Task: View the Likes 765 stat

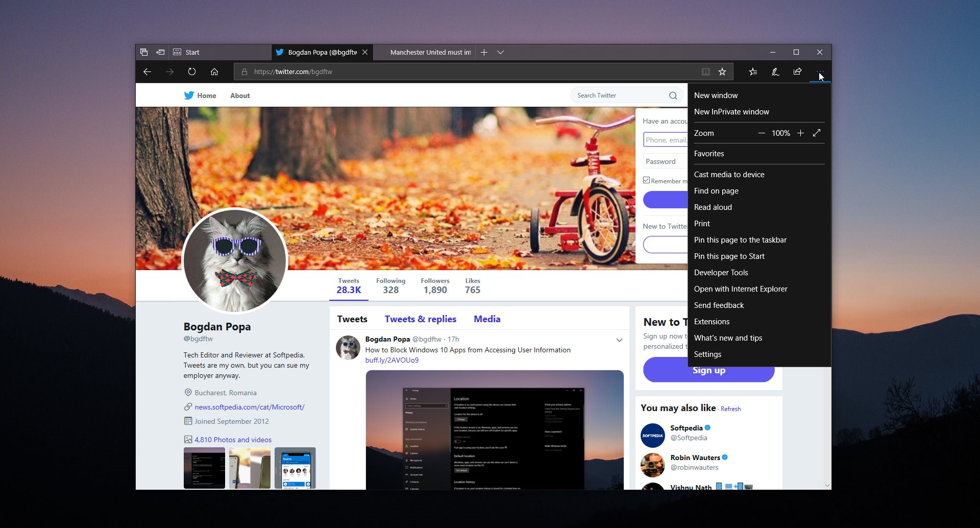Action: point(473,286)
